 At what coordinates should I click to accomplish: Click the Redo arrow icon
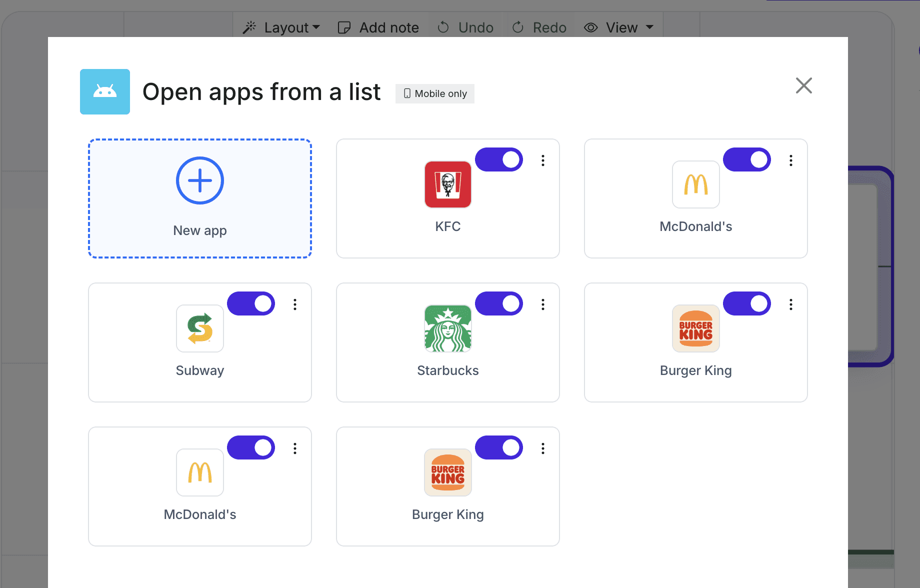[x=518, y=27]
